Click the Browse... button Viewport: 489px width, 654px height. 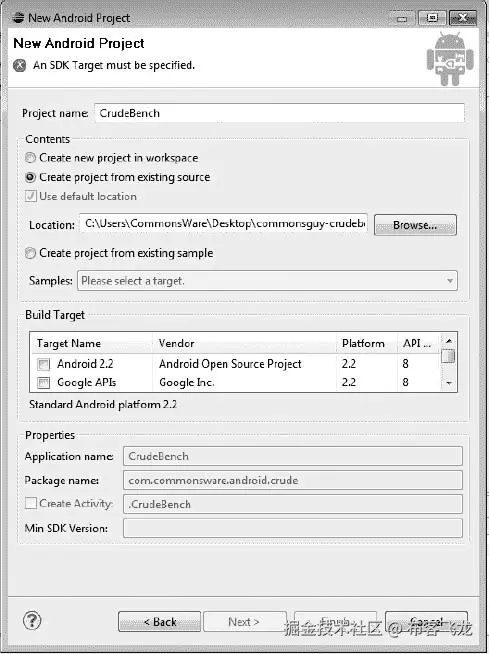point(415,225)
